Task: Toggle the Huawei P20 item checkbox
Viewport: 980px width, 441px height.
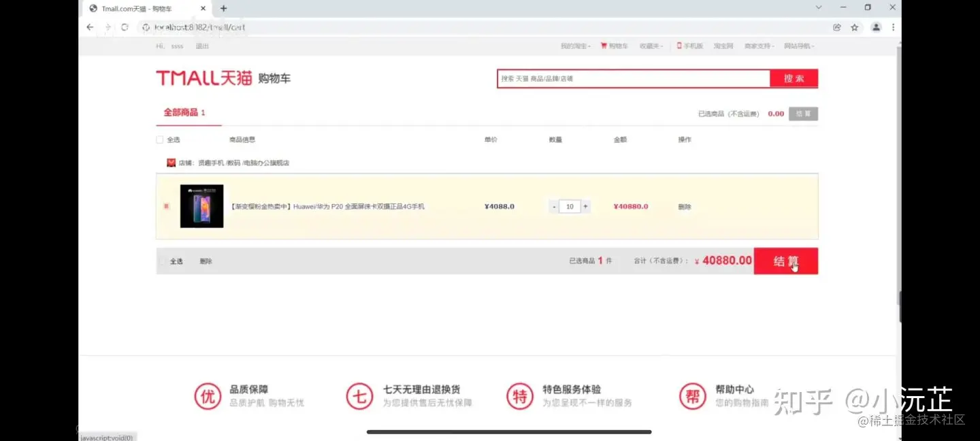Action: 166,206
